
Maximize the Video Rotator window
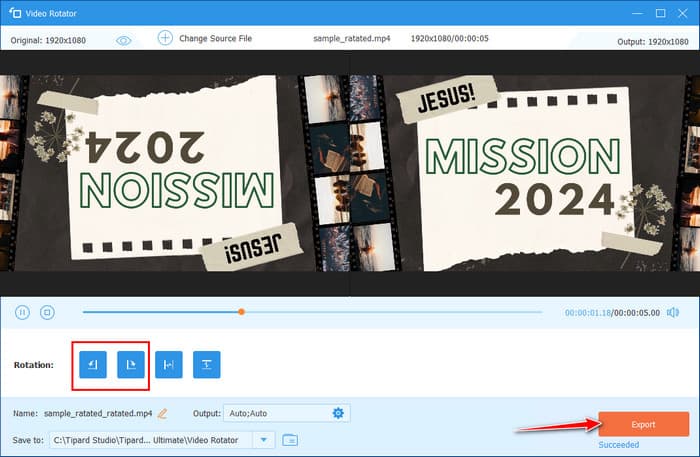[x=661, y=13]
